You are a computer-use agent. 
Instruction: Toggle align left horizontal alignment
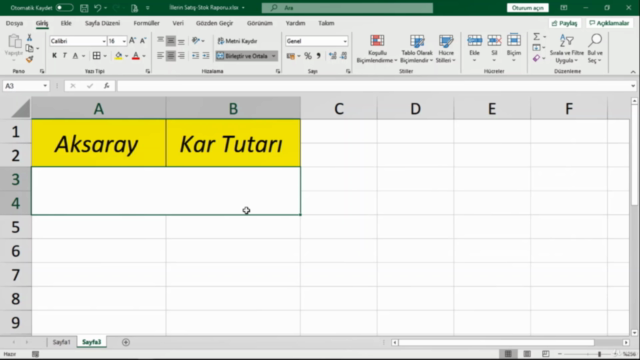click(160, 56)
